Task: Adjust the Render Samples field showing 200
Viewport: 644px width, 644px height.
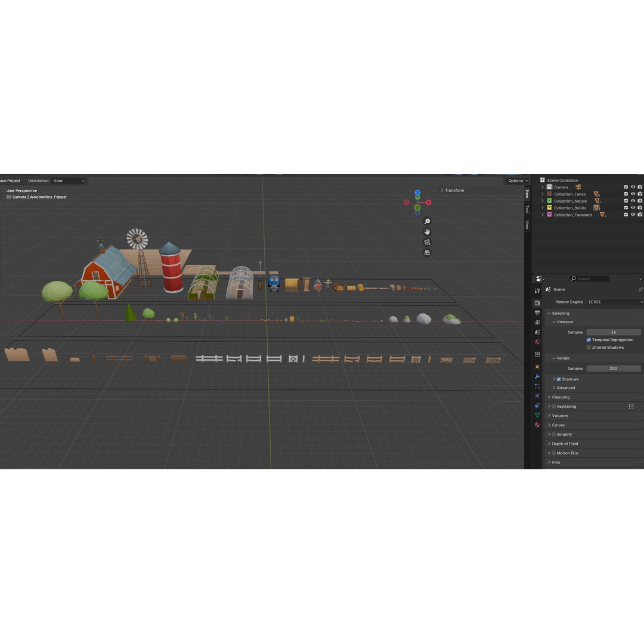Action: tap(614, 369)
